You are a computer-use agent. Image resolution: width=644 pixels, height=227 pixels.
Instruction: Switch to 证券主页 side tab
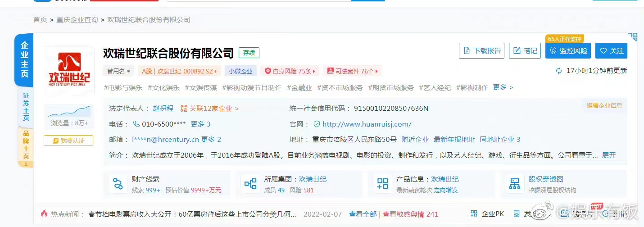tap(26, 107)
